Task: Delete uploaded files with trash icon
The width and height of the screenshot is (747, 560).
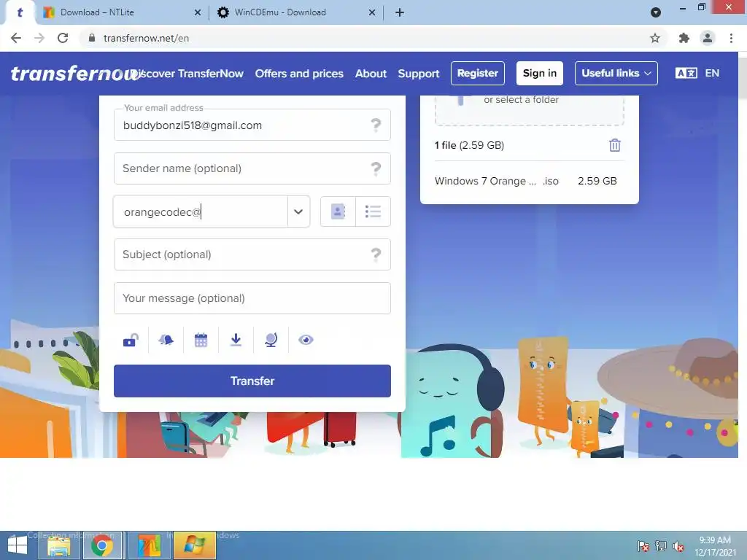Action: (614, 145)
